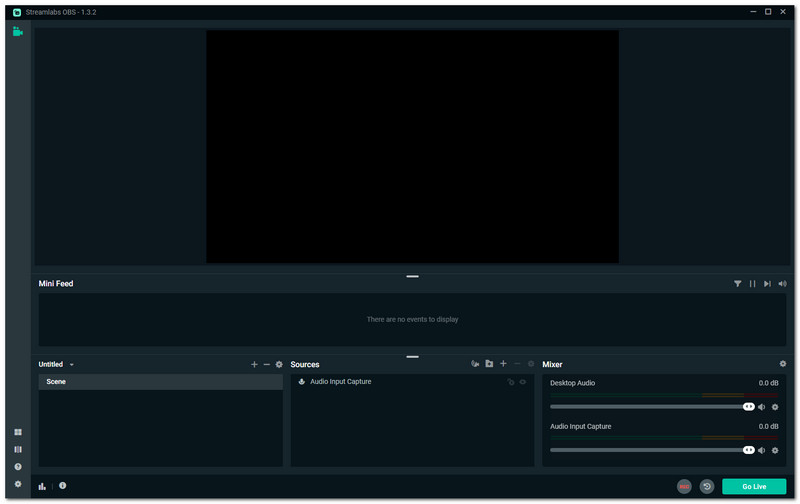Open Audio Input Capture mixer gear menu

pos(775,450)
